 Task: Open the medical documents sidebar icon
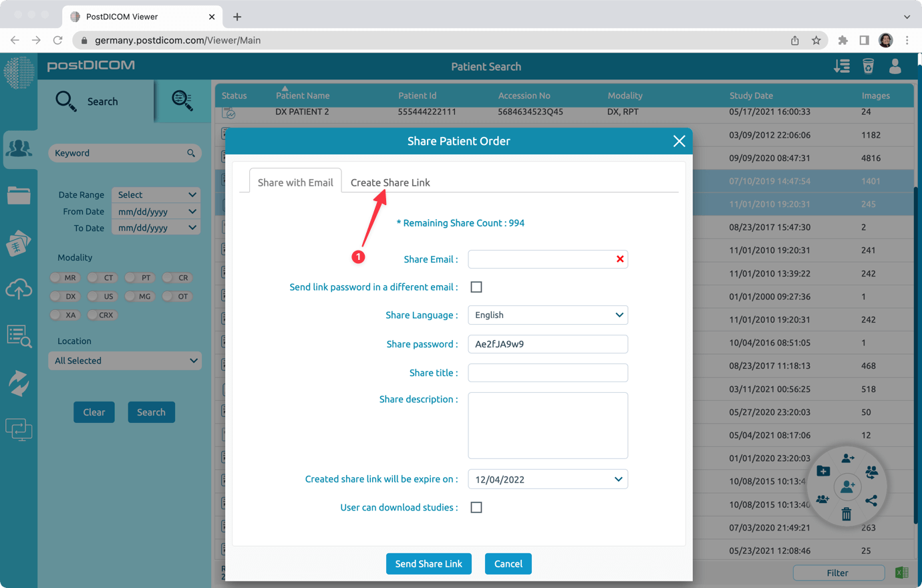[x=19, y=243]
